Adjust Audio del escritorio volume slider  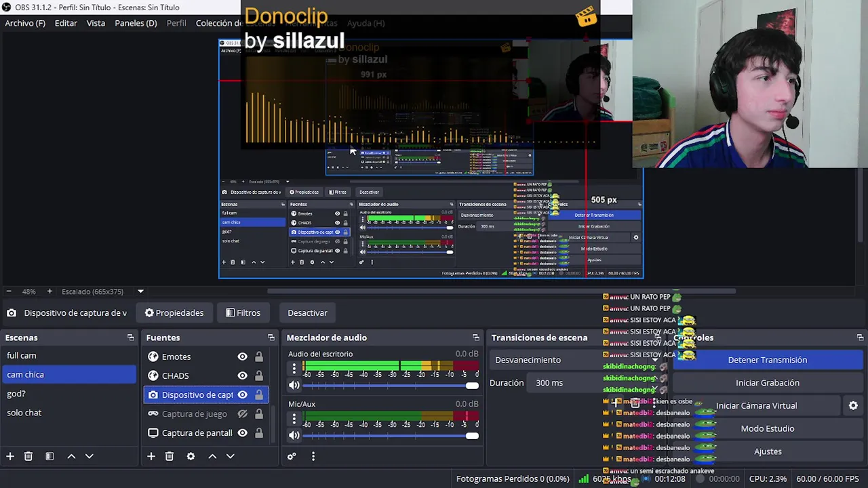click(x=391, y=385)
